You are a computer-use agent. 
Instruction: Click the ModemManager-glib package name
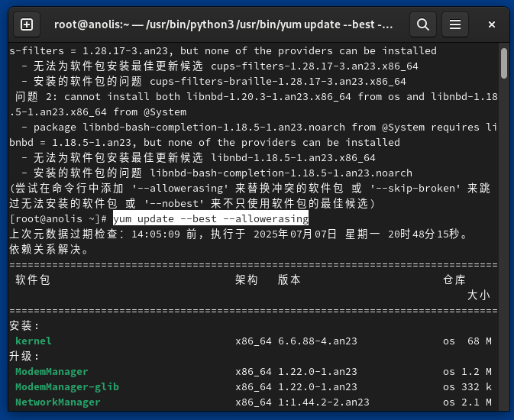[67, 386]
